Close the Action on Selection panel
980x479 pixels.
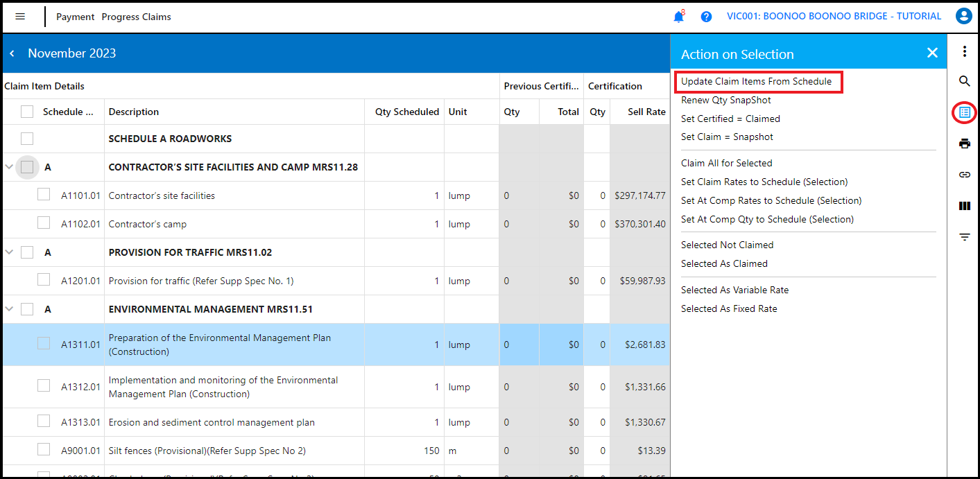click(932, 53)
